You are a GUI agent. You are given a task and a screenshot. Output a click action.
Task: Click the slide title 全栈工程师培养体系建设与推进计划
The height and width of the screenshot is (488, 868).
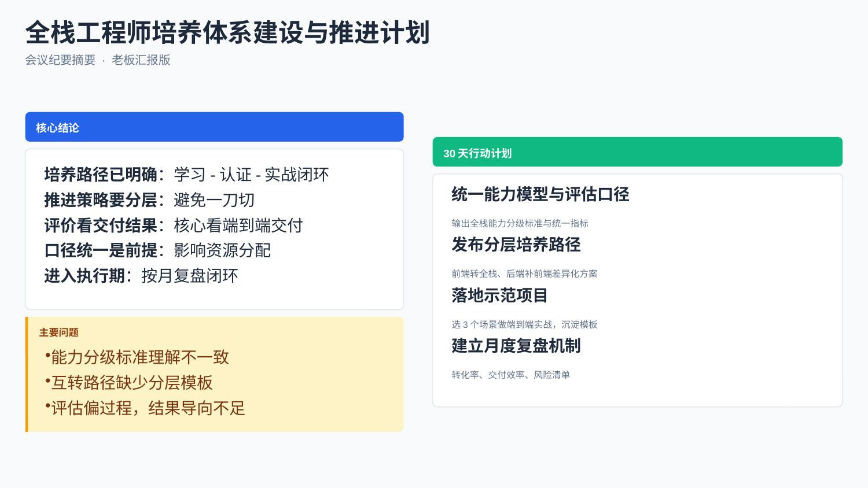(227, 32)
